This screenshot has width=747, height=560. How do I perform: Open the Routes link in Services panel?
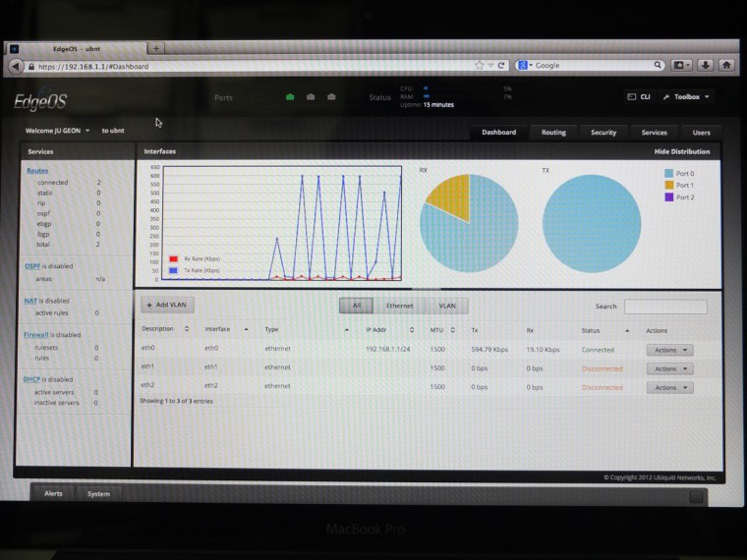coord(37,171)
